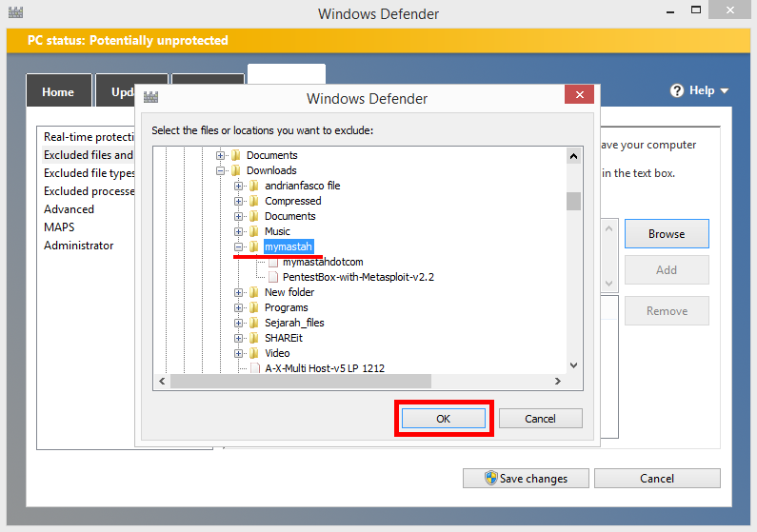Screen dimensions: 757x532
Task: Expand the Compressed folder
Action: tap(238, 201)
